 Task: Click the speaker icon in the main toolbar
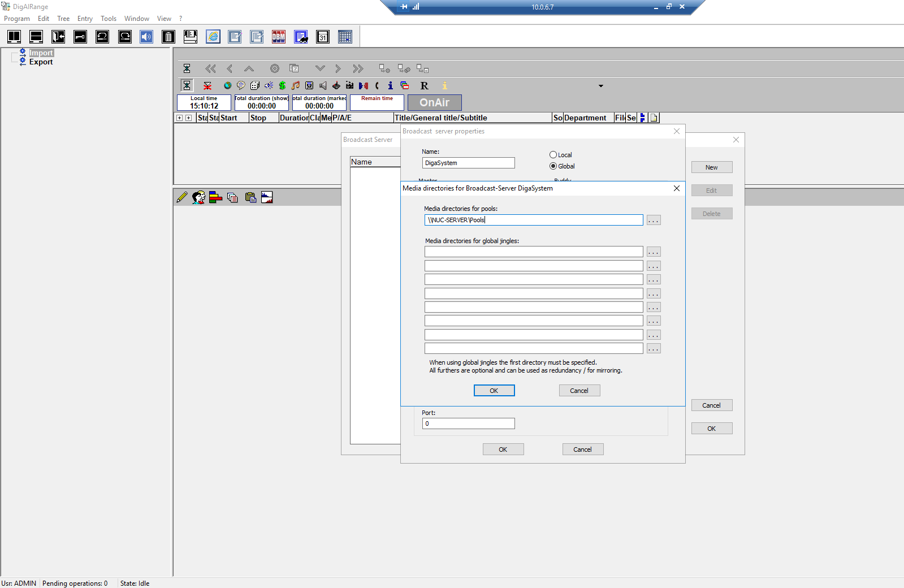tap(146, 37)
